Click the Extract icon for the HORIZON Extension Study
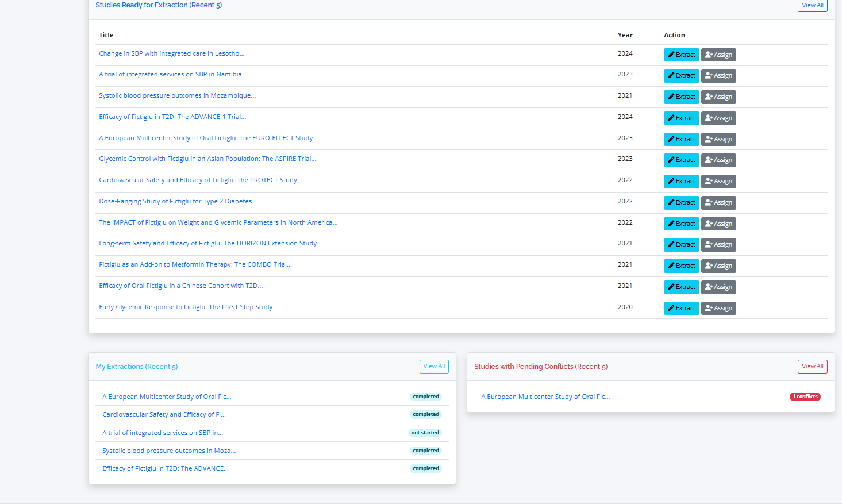842x504 pixels. [671, 244]
